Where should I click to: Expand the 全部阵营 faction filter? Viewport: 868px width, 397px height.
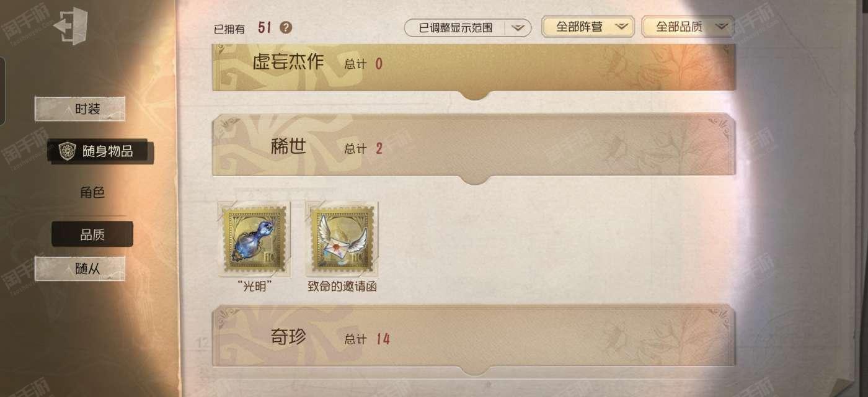(587, 27)
